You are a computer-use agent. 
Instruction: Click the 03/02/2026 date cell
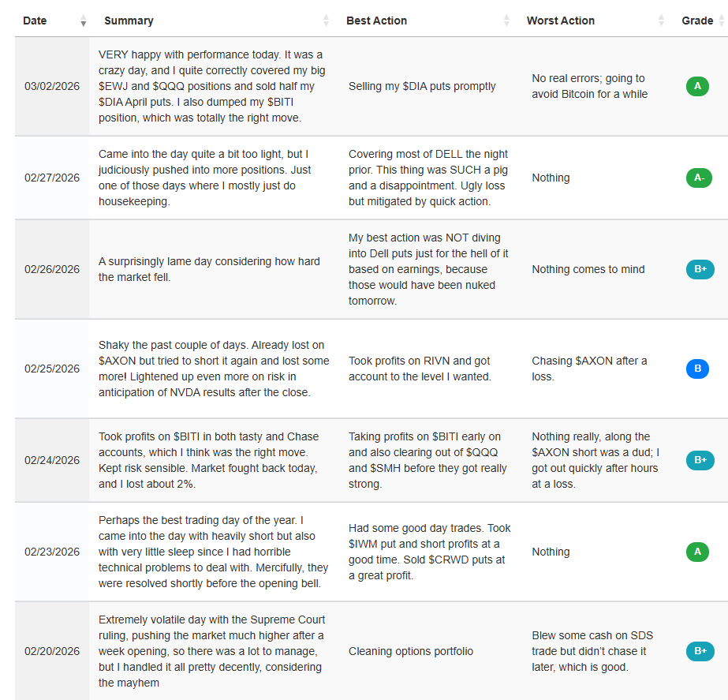point(52,86)
